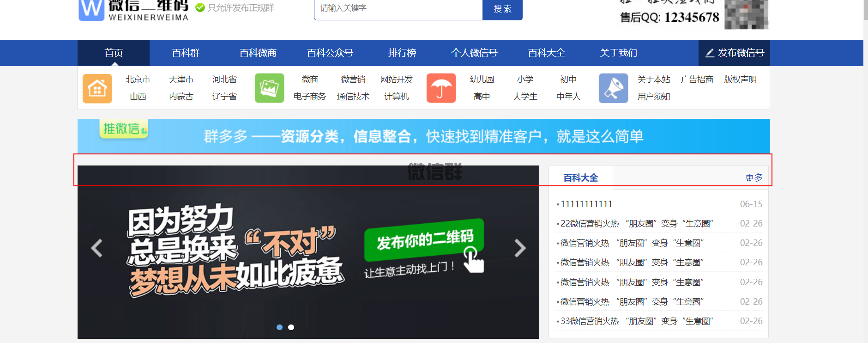
Task: Click the green picture category icon
Action: tap(269, 88)
